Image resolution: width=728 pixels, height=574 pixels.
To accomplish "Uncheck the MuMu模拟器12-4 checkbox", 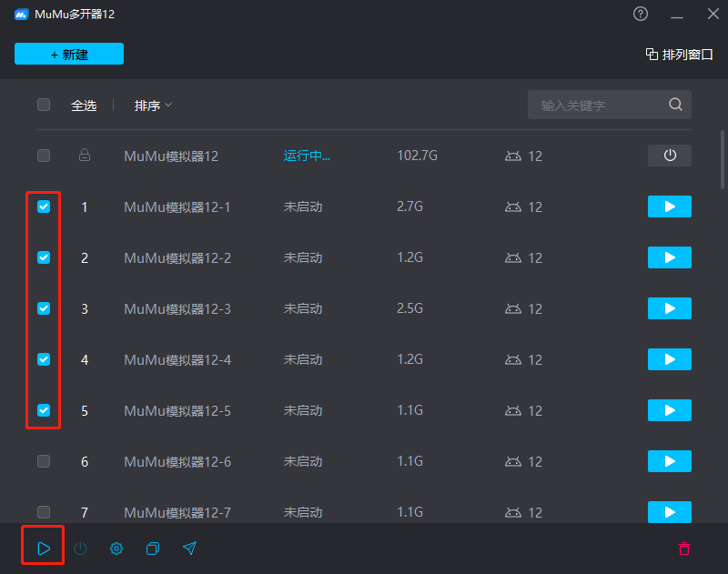I will click(x=44, y=359).
